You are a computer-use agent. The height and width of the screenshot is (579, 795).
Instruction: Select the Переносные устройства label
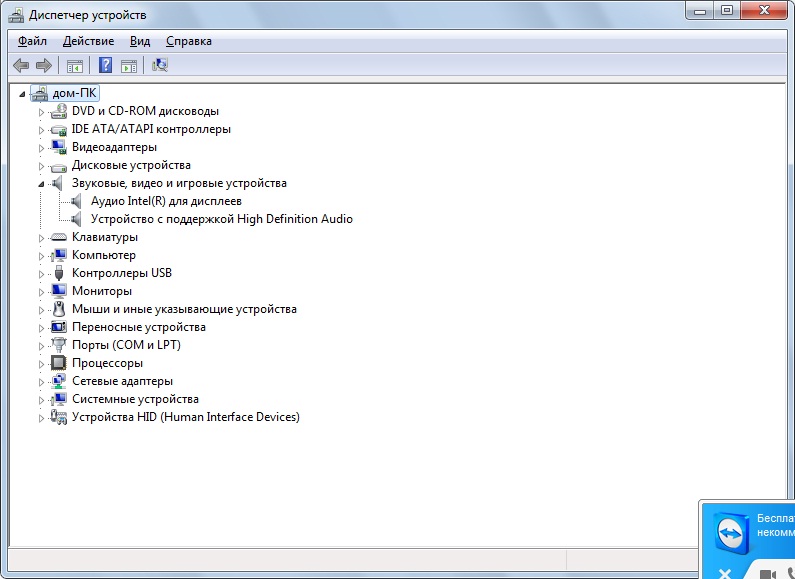(138, 327)
